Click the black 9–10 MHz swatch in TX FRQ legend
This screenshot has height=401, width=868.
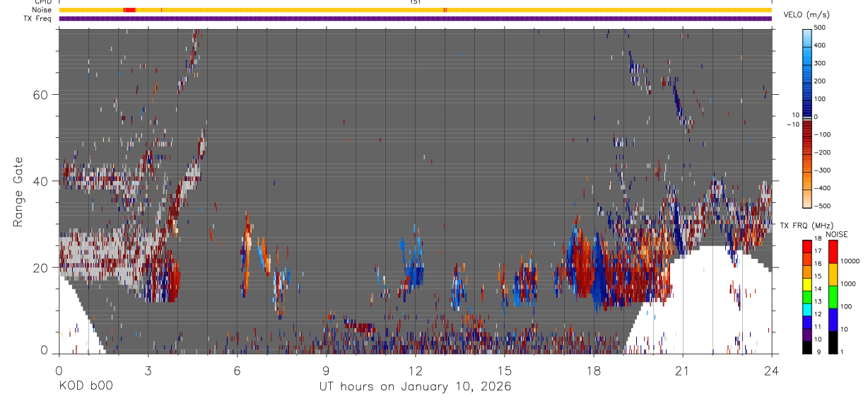(807, 347)
